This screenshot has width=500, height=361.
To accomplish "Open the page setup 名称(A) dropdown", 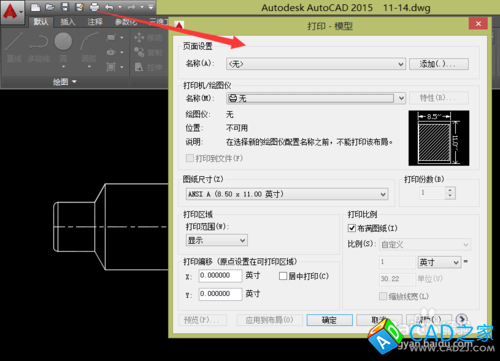I will 316,64.
